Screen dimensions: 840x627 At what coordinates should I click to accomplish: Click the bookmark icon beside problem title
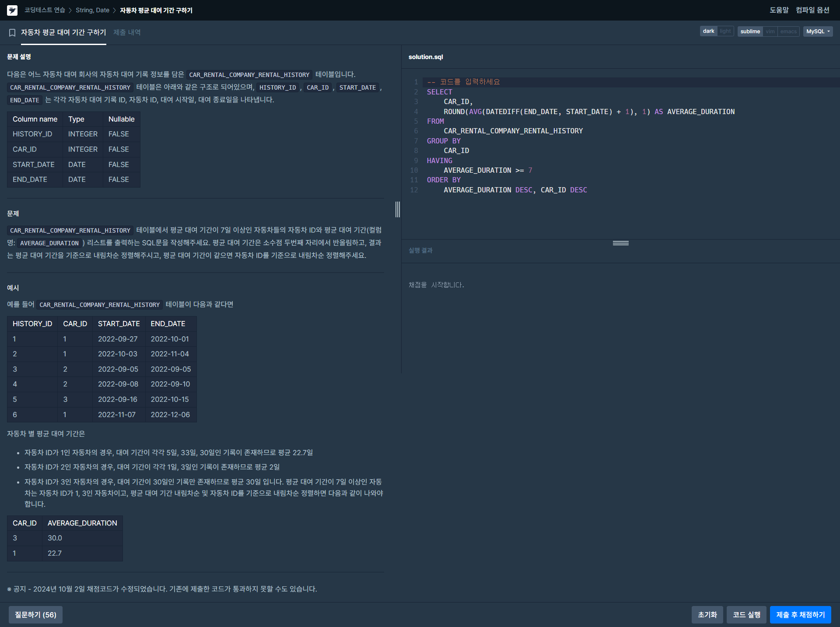click(x=12, y=33)
